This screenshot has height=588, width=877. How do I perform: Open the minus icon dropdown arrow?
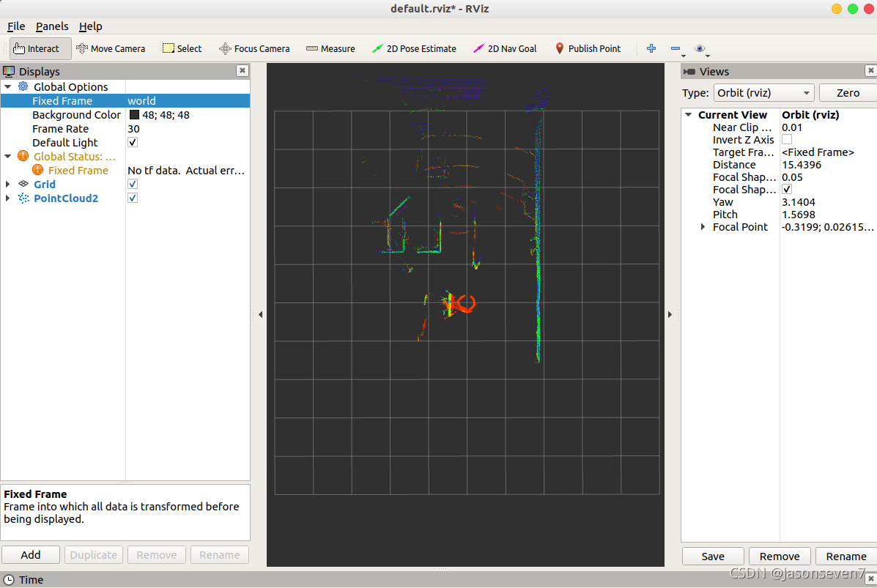(684, 56)
